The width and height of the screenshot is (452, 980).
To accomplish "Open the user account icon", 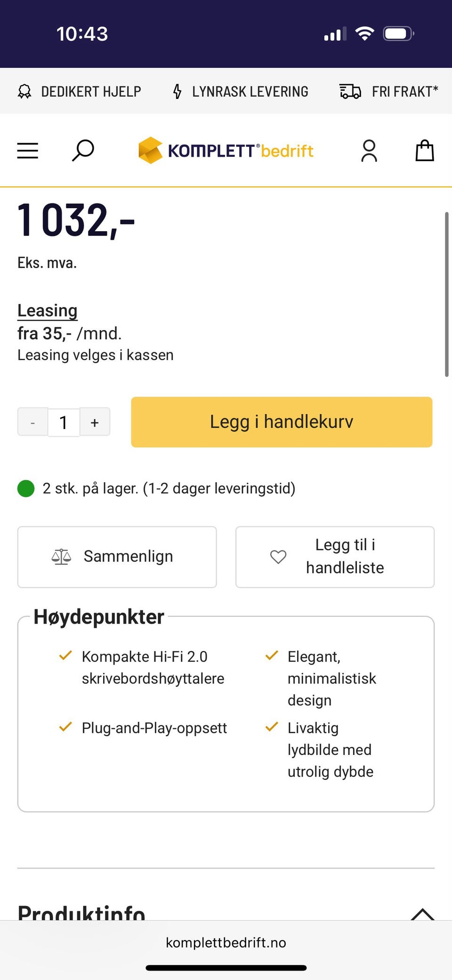I will pyautogui.click(x=369, y=151).
